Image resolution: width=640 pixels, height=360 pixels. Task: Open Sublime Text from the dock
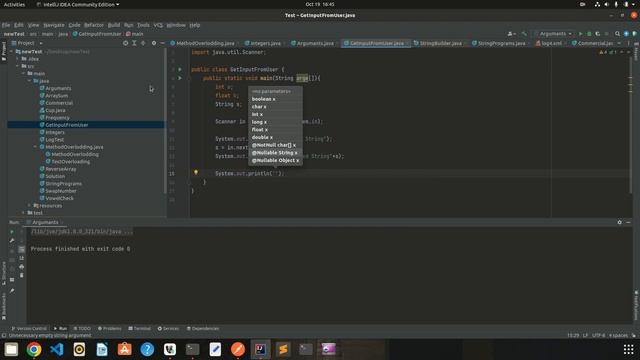point(283,349)
